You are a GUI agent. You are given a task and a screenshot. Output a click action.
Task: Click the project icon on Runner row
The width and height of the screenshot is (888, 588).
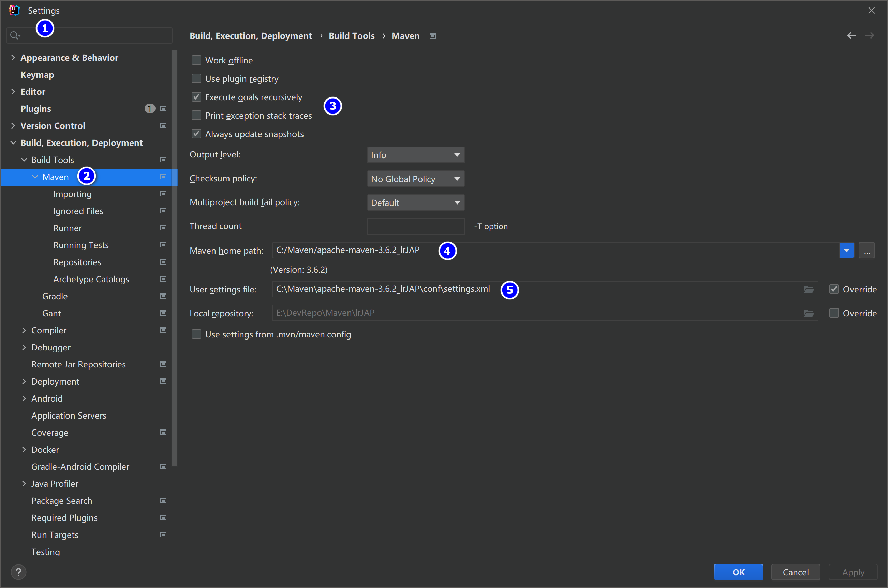pos(163,228)
